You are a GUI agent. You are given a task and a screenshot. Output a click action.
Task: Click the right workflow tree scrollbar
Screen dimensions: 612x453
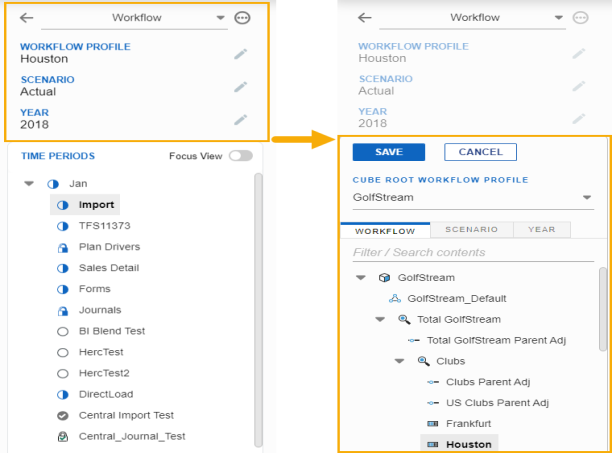[602, 310]
